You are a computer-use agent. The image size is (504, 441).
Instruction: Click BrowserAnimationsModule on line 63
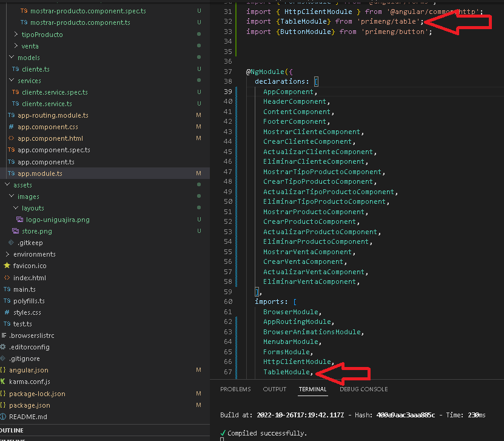pos(312,332)
